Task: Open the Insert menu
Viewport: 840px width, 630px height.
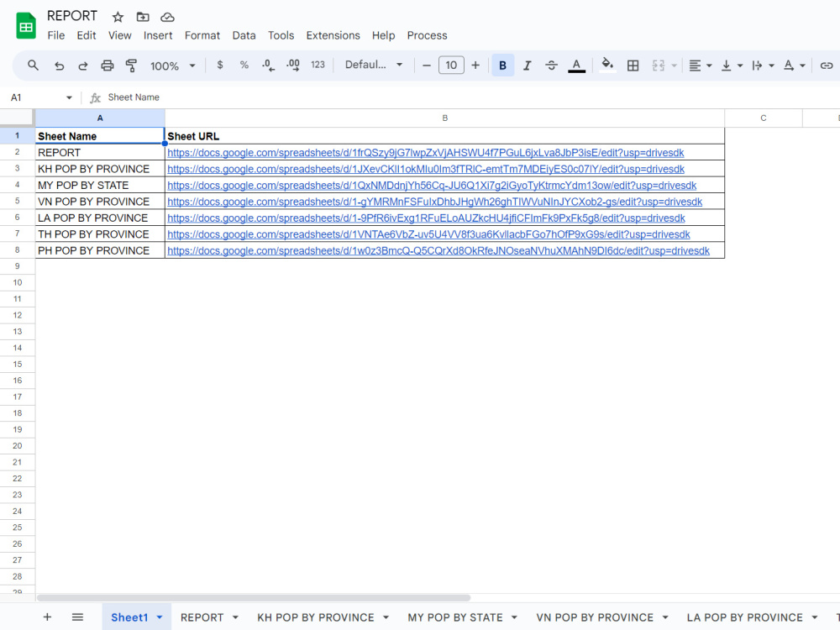Action: pyautogui.click(x=158, y=35)
